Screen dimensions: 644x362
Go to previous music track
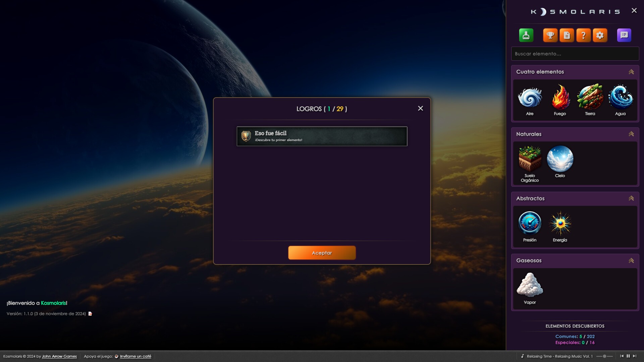click(x=622, y=356)
